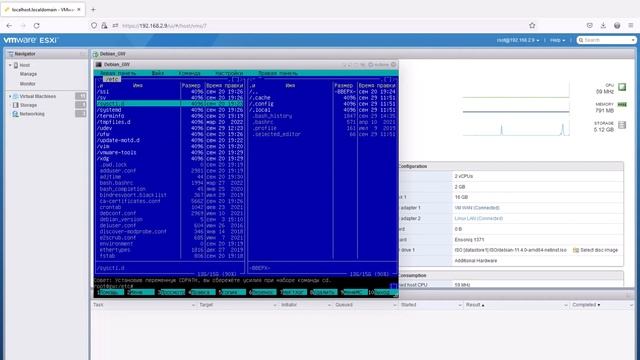Click the Navigator panel icon
Image resolution: width=640 pixels, height=360 pixels.
(11, 54)
